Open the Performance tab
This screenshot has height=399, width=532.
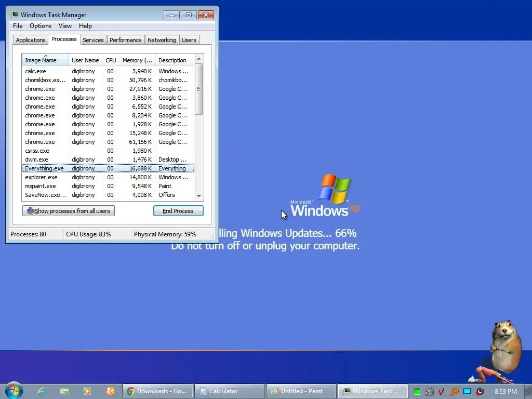pos(125,40)
